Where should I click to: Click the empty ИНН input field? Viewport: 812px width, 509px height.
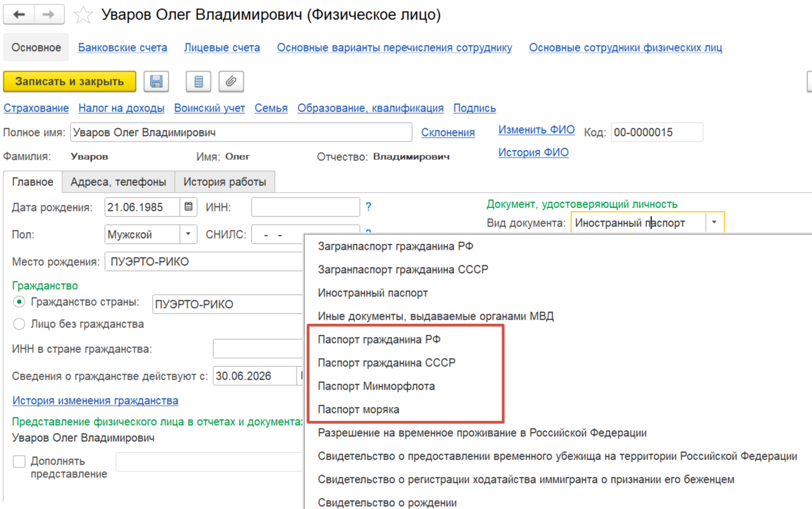(x=305, y=207)
